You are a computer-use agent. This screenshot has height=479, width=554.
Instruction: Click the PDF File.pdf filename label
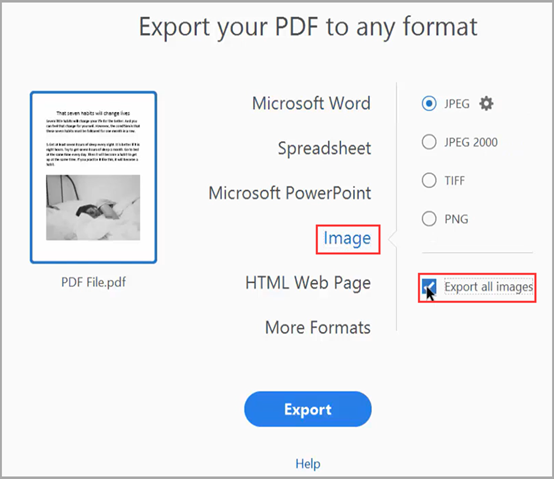pyautogui.click(x=94, y=282)
